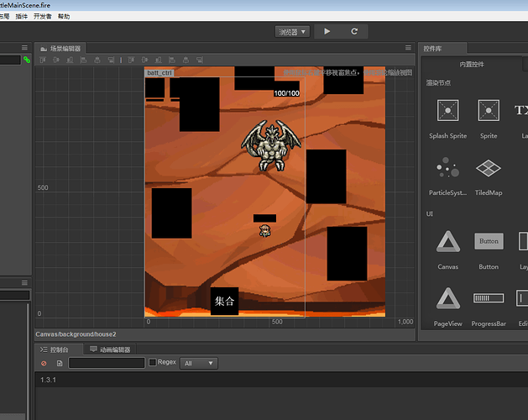Open the 开发者 menu

tap(43, 16)
